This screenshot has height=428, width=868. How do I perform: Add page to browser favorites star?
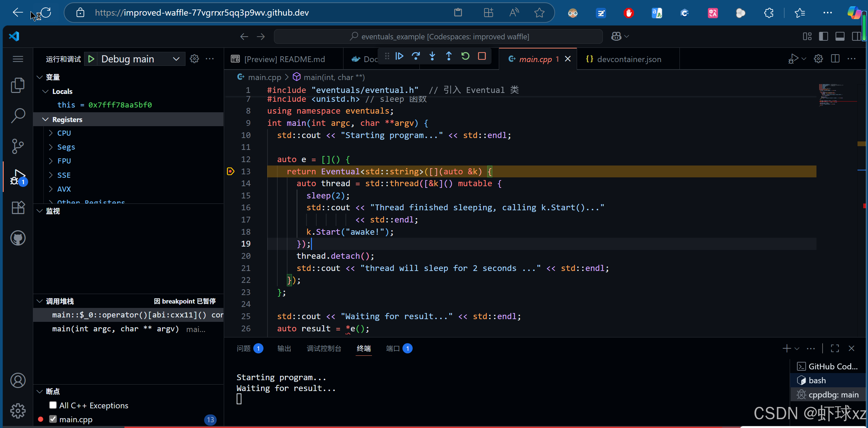pyautogui.click(x=539, y=13)
